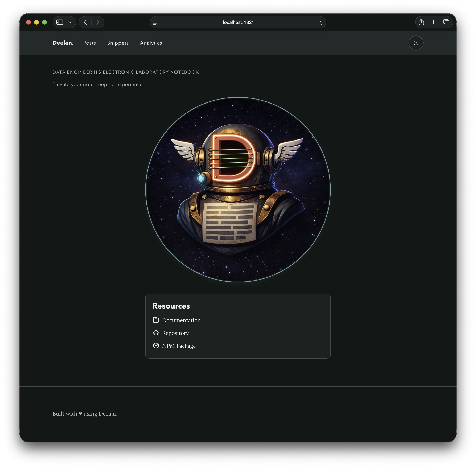The width and height of the screenshot is (476, 468).
Task: Open a new tab with the plus icon
Action: click(x=434, y=22)
